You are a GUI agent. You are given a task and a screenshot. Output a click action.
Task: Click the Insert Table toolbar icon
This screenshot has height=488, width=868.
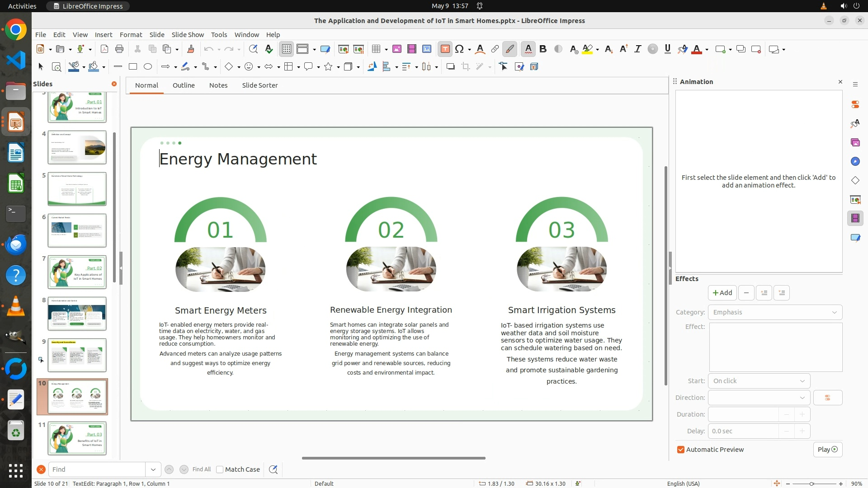(376, 49)
